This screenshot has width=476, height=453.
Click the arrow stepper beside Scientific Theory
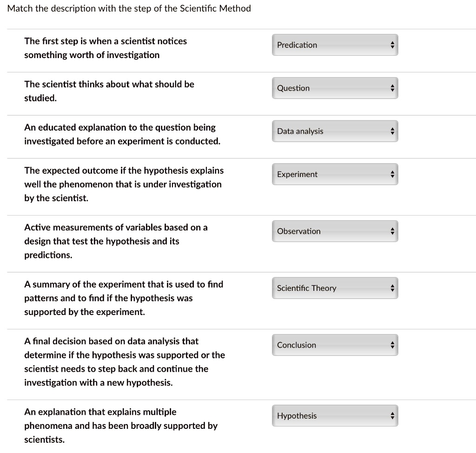pyautogui.click(x=393, y=288)
